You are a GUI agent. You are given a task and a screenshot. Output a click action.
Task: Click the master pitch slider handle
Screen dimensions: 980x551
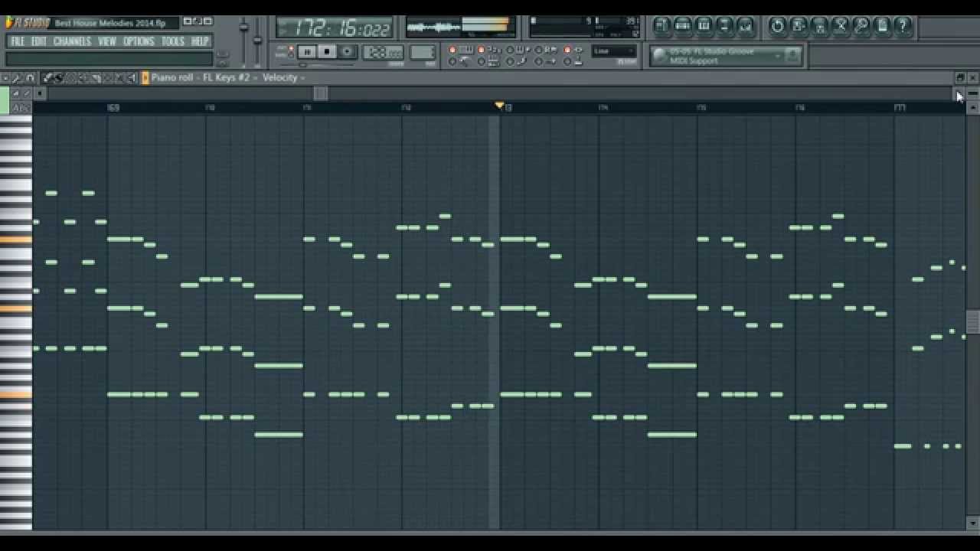(x=257, y=40)
